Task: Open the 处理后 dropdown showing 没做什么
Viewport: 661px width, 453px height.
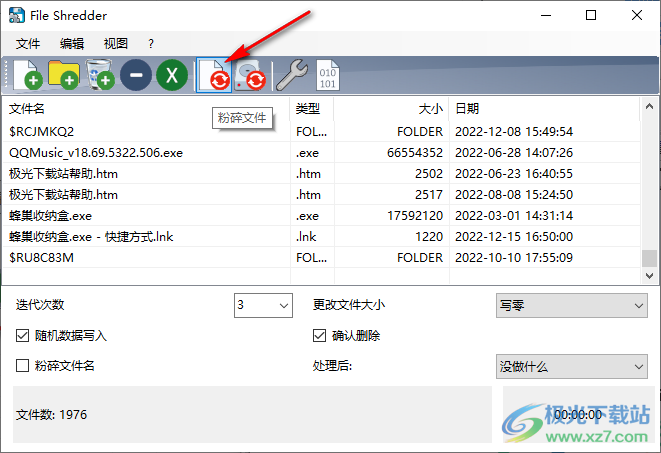Action: 572,367
